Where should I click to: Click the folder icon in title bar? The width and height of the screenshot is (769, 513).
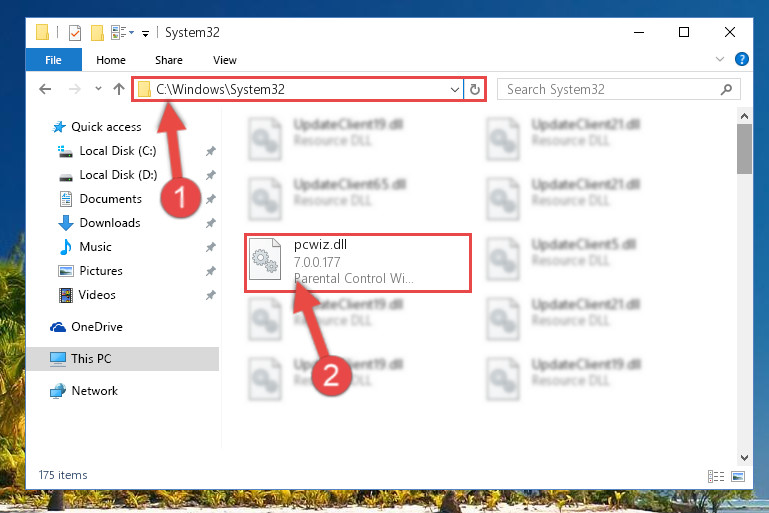(x=42, y=32)
